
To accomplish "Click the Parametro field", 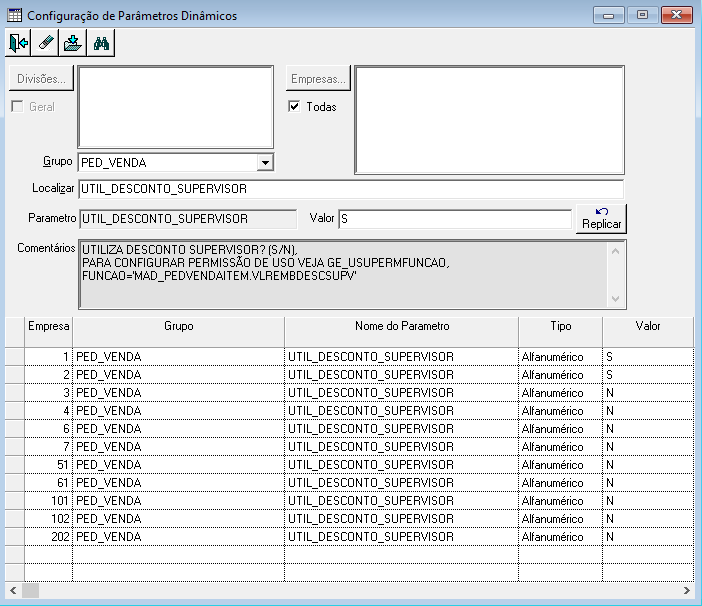I will point(188,219).
